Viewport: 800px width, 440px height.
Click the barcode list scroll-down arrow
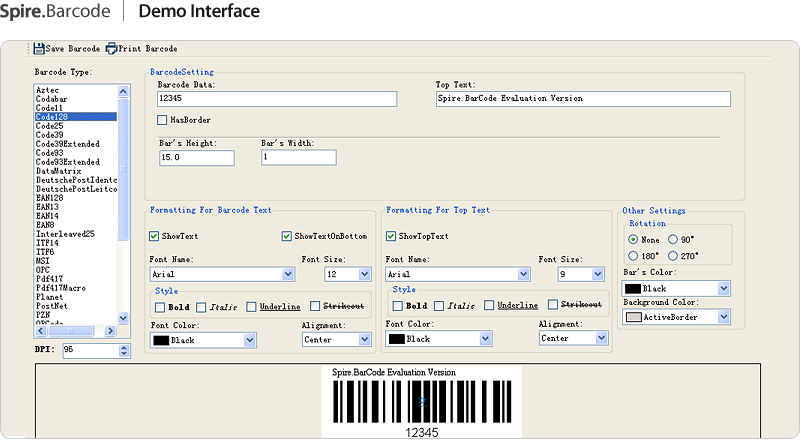click(x=123, y=317)
